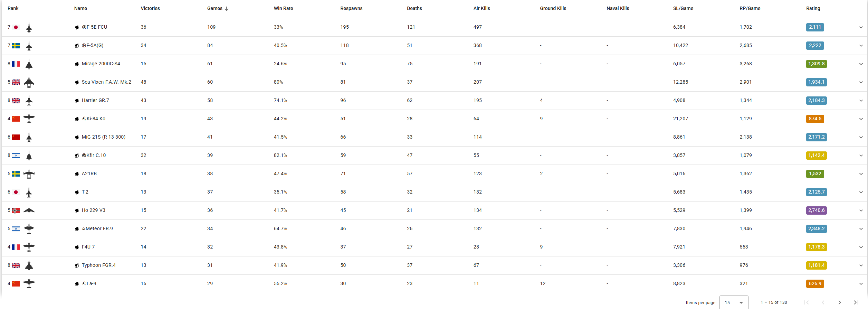The height and width of the screenshot is (309, 868).
Task: Click the Israel flag in the Kfir C.10 row
Action: pos(16,156)
